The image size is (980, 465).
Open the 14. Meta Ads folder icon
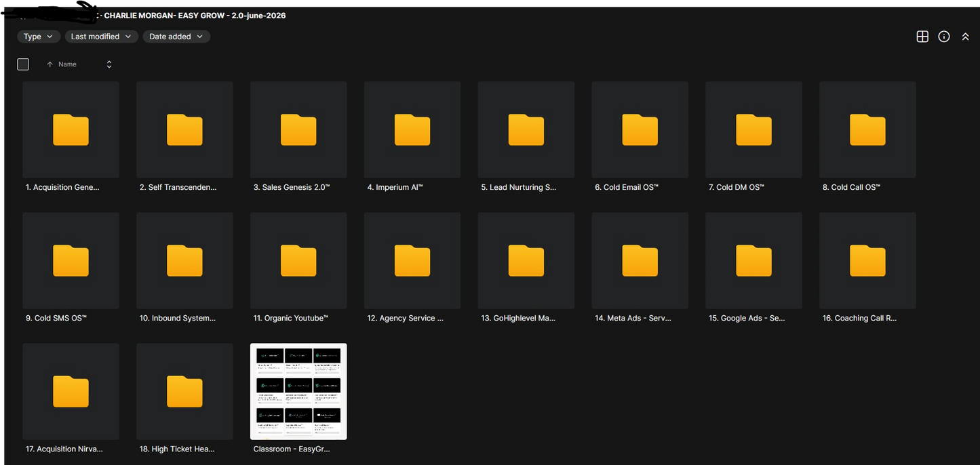tap(640, 260)
